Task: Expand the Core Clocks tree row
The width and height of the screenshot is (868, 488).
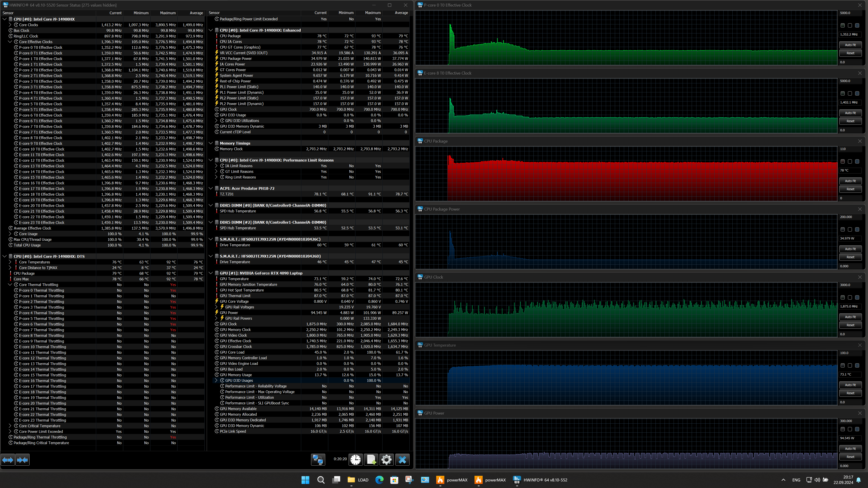Action: pyautogui.click(x=10, y=25)
